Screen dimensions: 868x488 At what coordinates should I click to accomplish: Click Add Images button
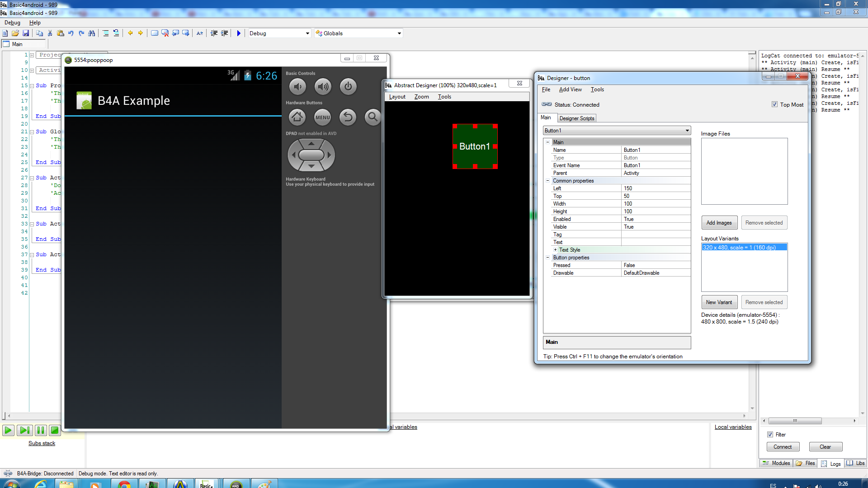click(719, 223)
